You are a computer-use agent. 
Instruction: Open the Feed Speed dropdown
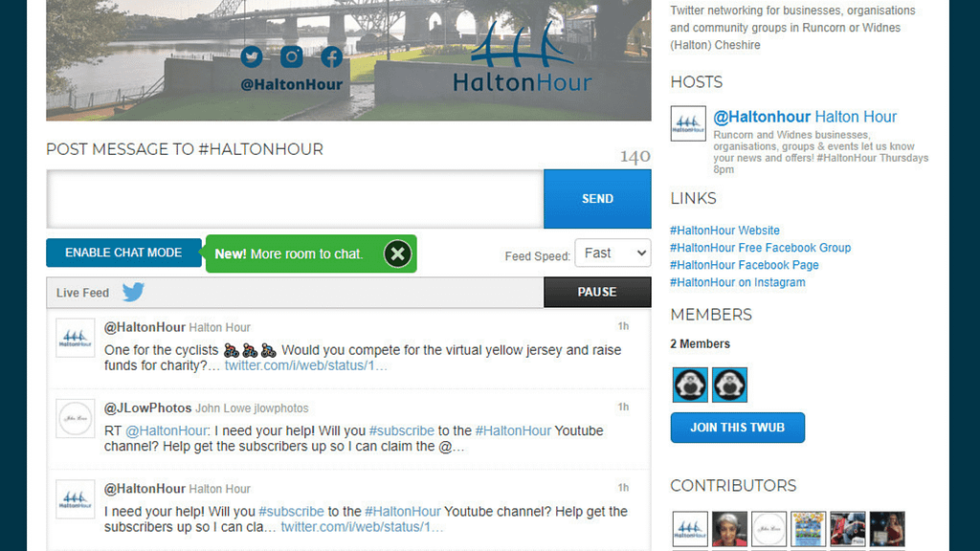(x=612, y=253)
